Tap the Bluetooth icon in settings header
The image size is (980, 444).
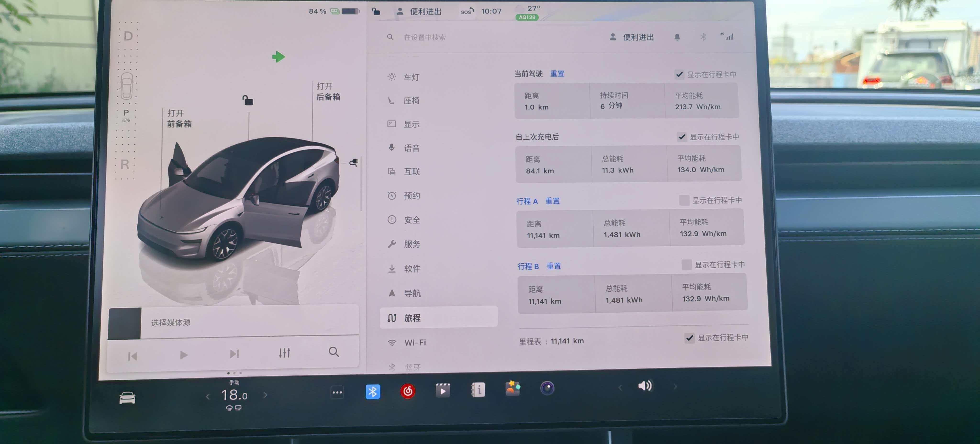tap(703, 37)
